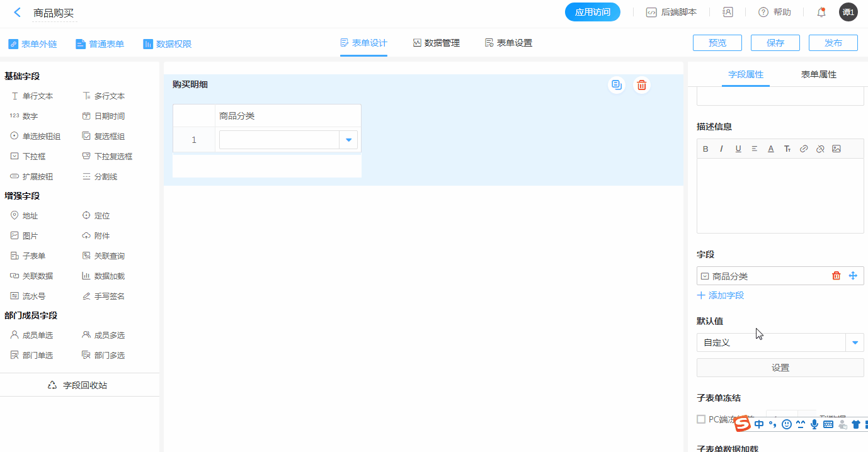
Task: Click the copy icon on 购买明细 subform
Action: [617, 85]
